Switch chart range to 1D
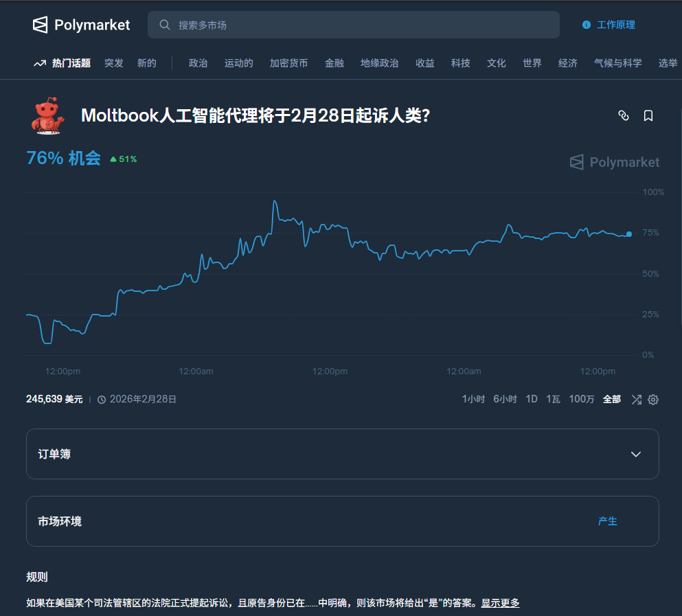Viewport: 682px width, 616px height. [x=532, y=400]
